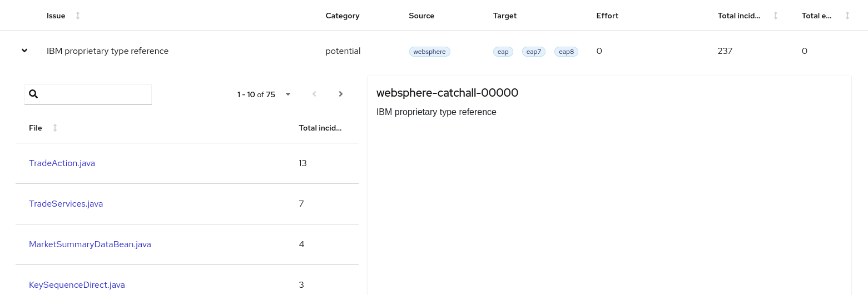Click the file search input field
Image resolution: width=868 pixels, height=295 pixels.
coord(95,94)
